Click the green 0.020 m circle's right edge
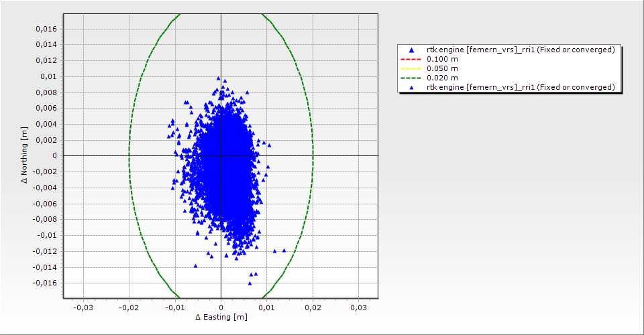The image size is (644, 335). (x=313, y=156)
